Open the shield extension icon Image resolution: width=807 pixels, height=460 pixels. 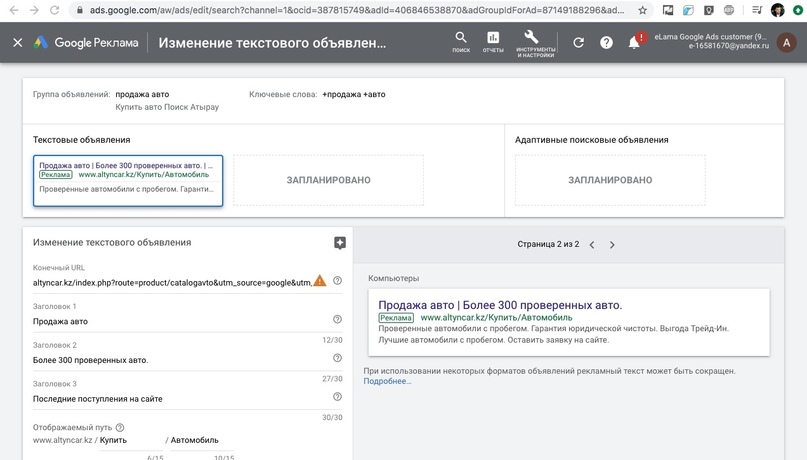pos(709,10)
